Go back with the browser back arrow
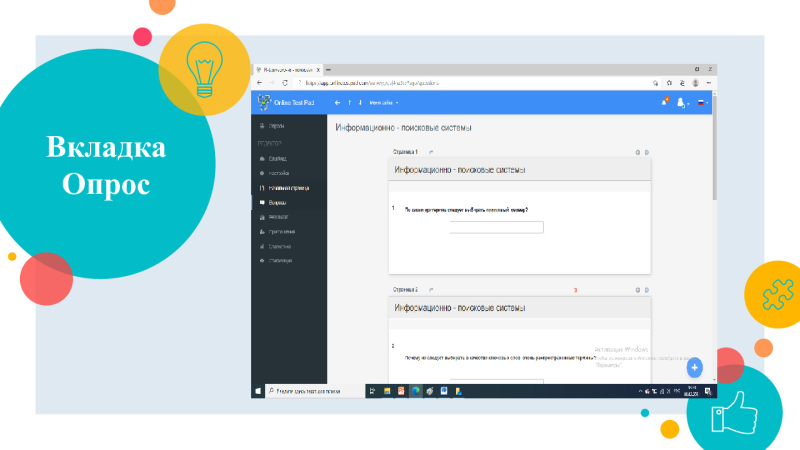Image resolution: width=800 pixels, height=450 pixels. coord(259,83)
